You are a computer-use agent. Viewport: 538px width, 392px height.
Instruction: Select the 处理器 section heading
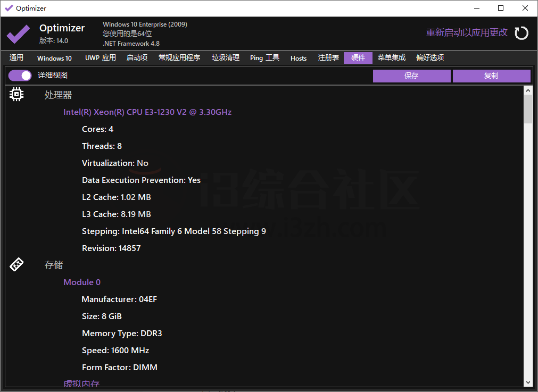click(x=58, y=95)
